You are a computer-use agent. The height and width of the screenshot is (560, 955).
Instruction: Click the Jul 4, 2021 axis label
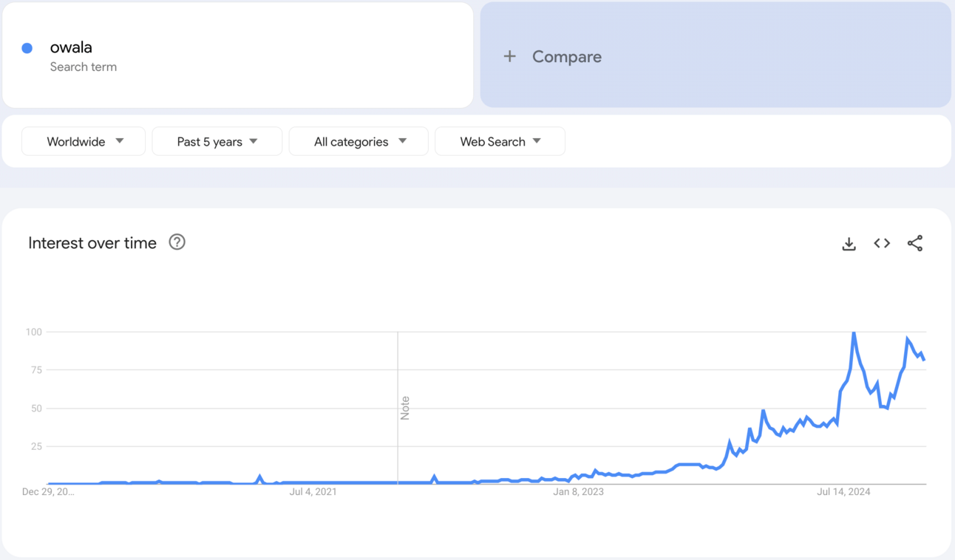pos(313,491)
